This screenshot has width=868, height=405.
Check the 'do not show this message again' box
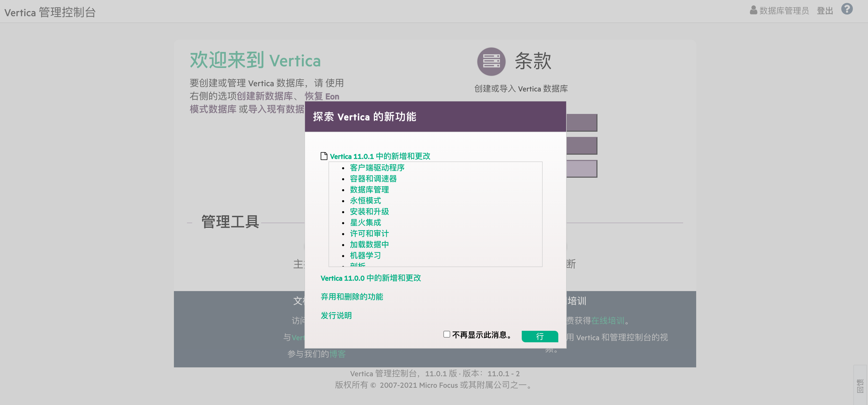tap(447, 334)
